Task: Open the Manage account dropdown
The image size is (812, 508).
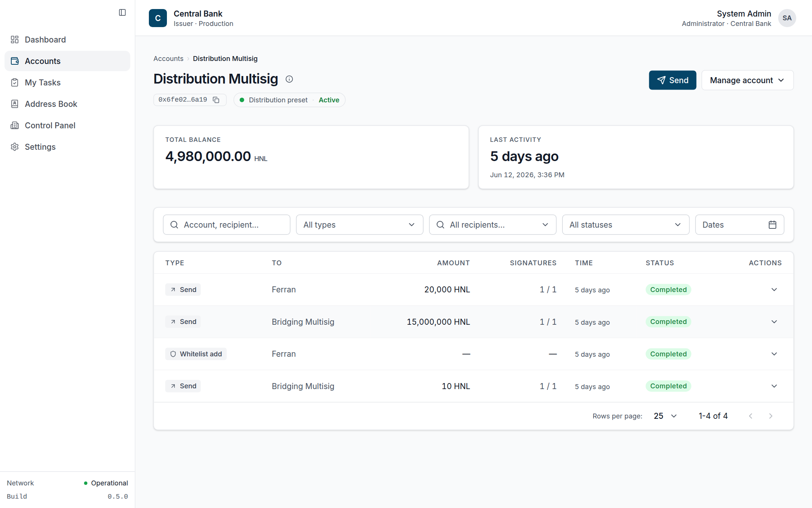Action: click(747, 80)
